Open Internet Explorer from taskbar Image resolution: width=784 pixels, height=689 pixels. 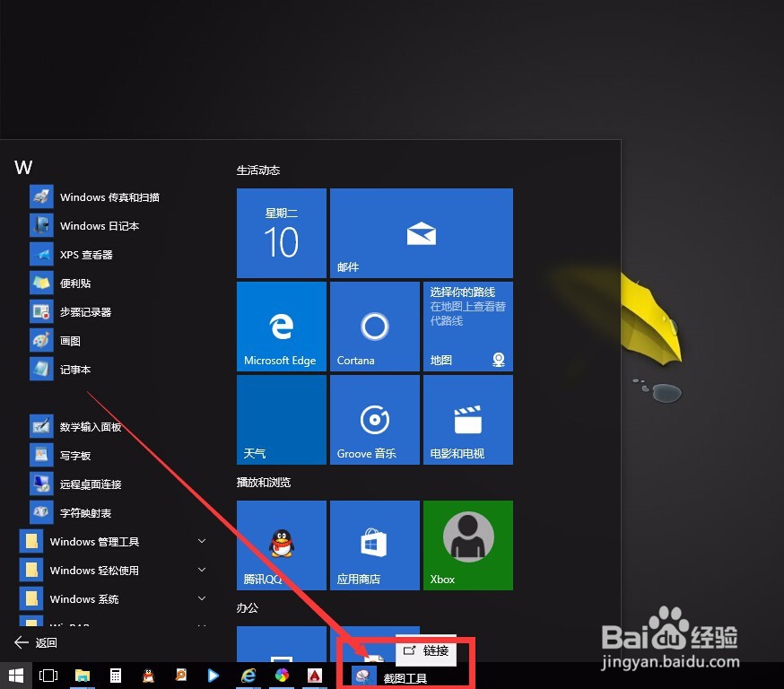click(x=248, y=676)
